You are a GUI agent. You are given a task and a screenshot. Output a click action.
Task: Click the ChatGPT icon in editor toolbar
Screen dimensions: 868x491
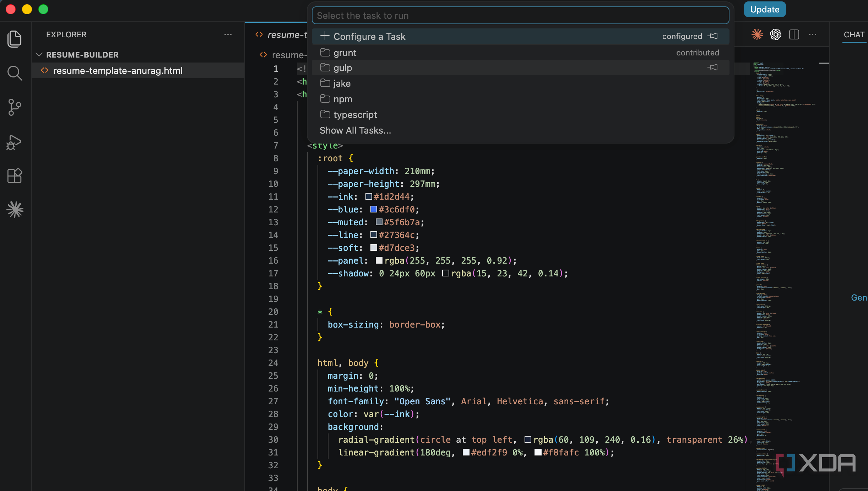point(776,34)
